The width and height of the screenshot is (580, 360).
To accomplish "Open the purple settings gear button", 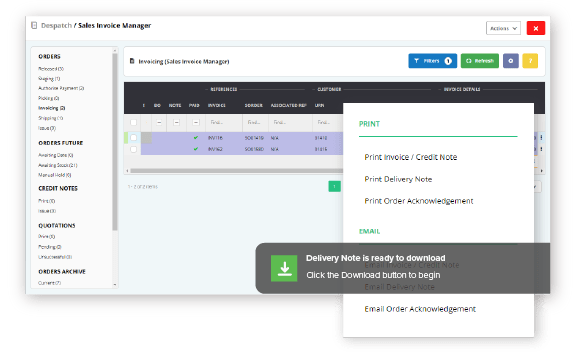I will click(x=511, y=61).
